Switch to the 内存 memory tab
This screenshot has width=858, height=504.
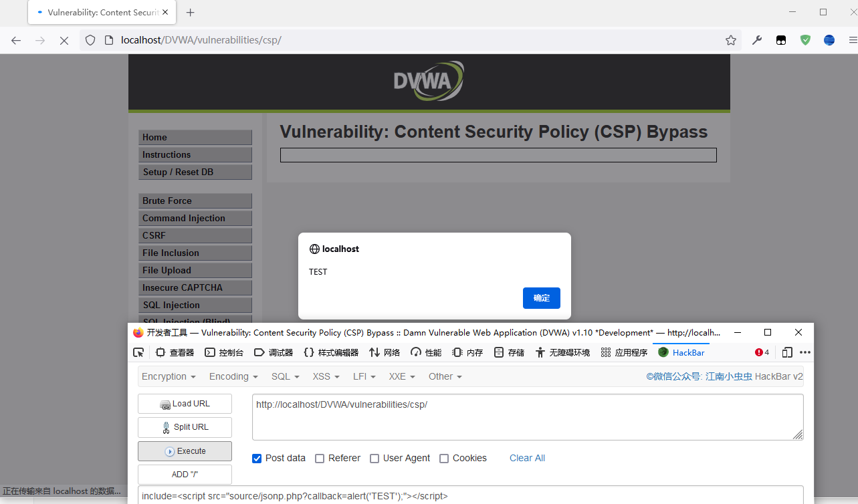coord(467,352)
